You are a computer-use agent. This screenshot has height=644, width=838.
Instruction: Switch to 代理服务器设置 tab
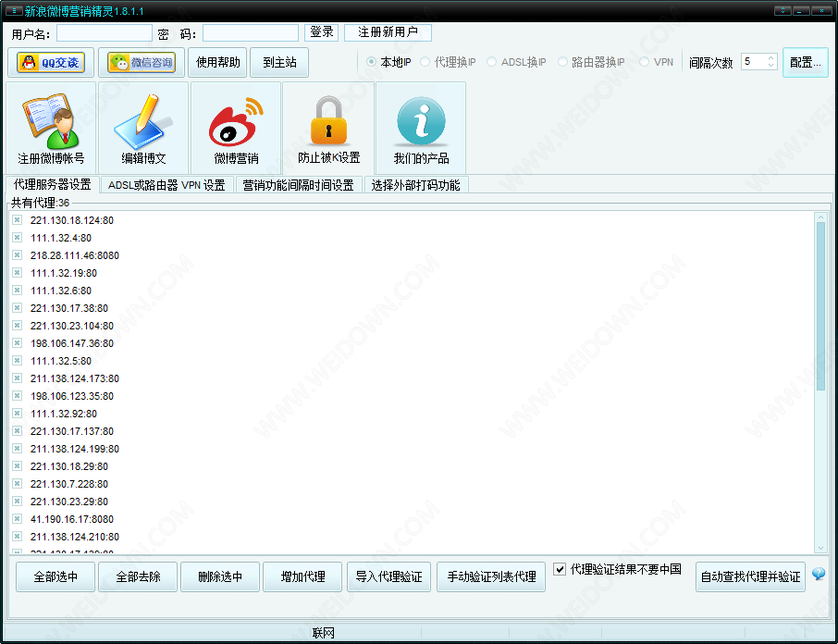[x=53, y=184]
